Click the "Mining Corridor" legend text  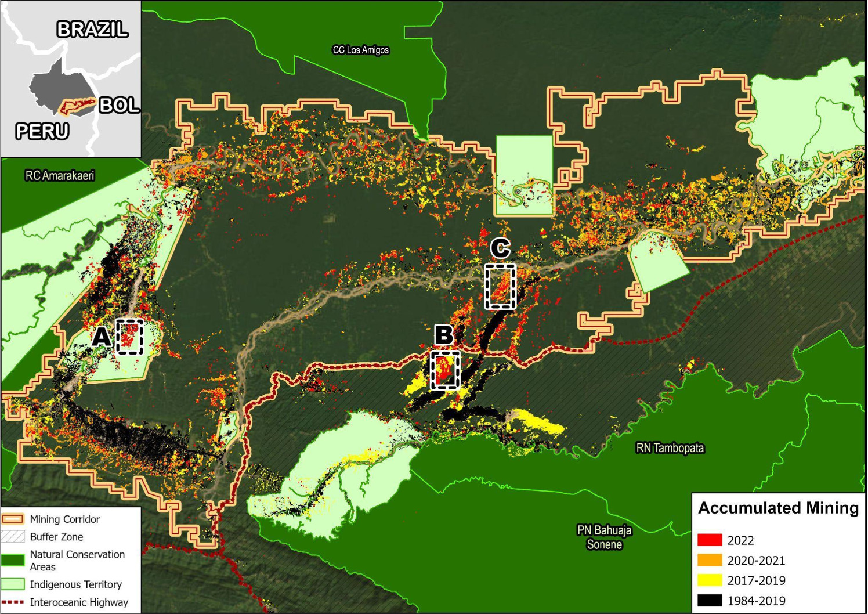(65, 519)
